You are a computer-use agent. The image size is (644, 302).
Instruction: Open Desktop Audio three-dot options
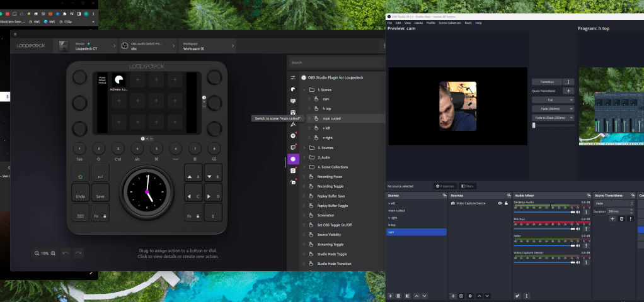click(x=586, y=212)
